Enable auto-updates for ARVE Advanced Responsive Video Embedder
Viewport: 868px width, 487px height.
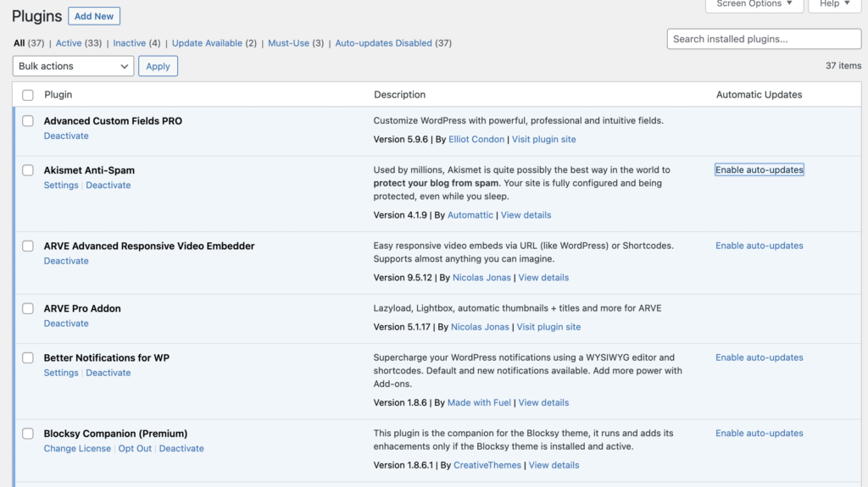click(x=759, y=245)
